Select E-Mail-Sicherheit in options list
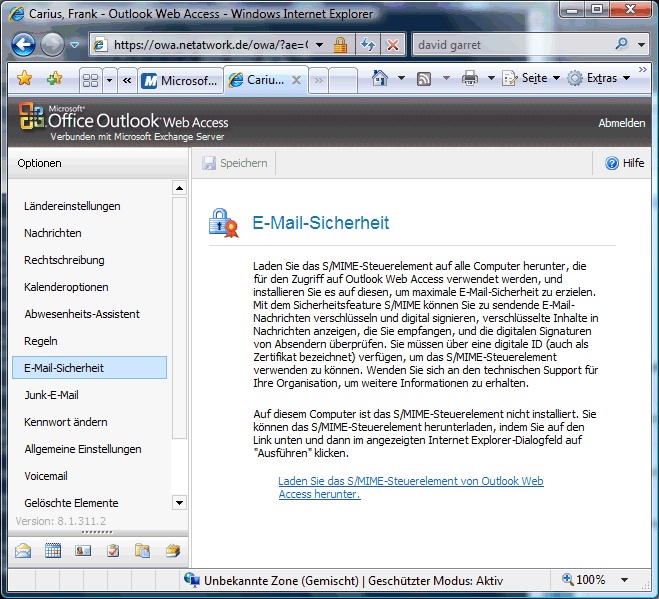The height and width of the screenshot is (599, 659). 89,368
